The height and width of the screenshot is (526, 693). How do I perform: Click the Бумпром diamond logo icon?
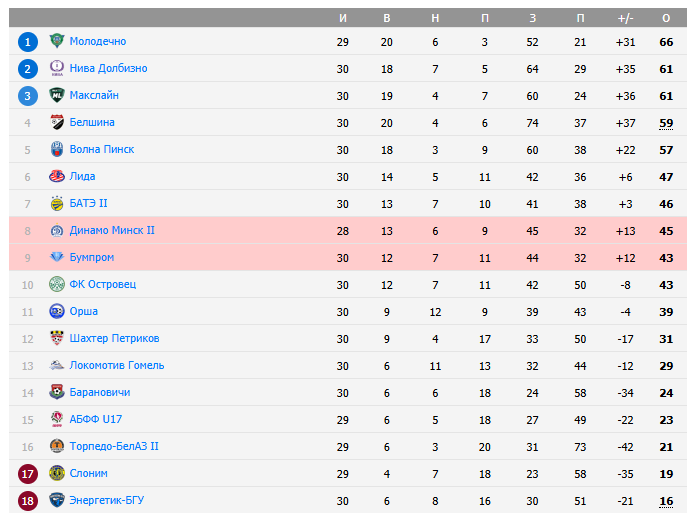(57, 257)
